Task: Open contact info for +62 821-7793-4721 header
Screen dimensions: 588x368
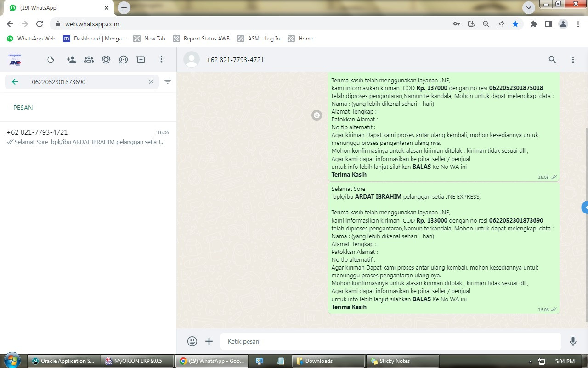Action: click(235, 60)
